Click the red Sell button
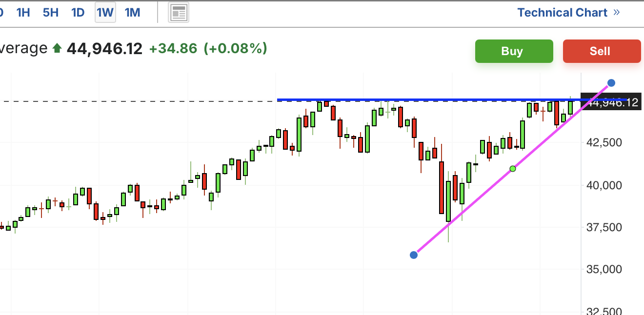 [x=602, y=51]
